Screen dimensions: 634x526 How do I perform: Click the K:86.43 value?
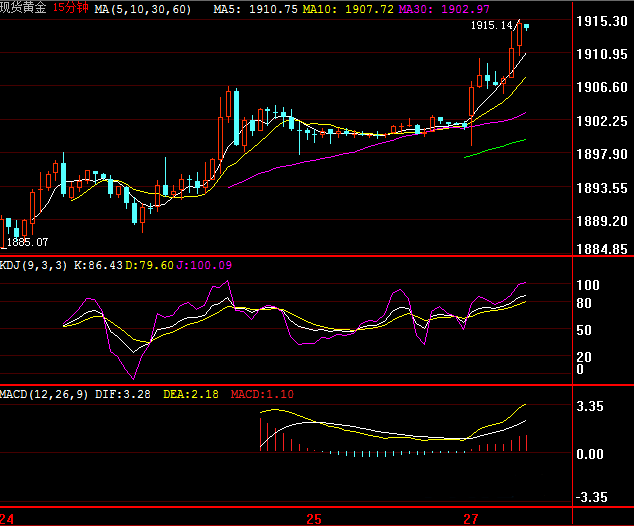tap(99, 265)
